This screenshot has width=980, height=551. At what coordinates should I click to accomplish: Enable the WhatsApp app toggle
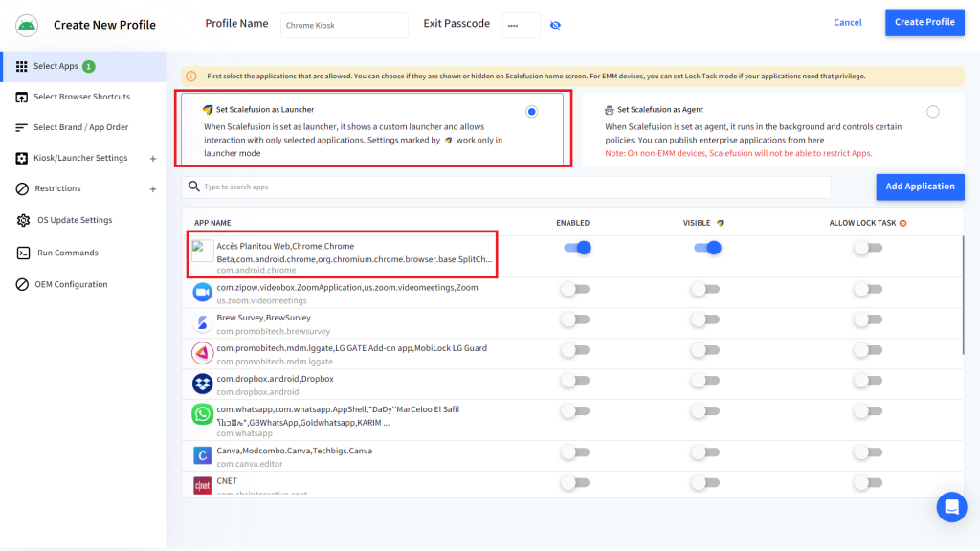(x=575, y=411)
